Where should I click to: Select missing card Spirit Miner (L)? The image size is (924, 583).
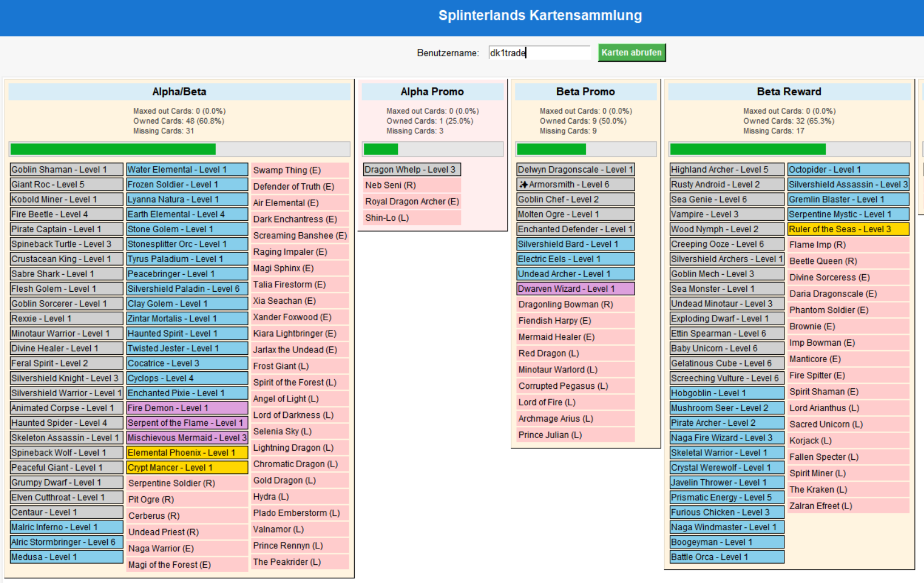tap(849, 473)
